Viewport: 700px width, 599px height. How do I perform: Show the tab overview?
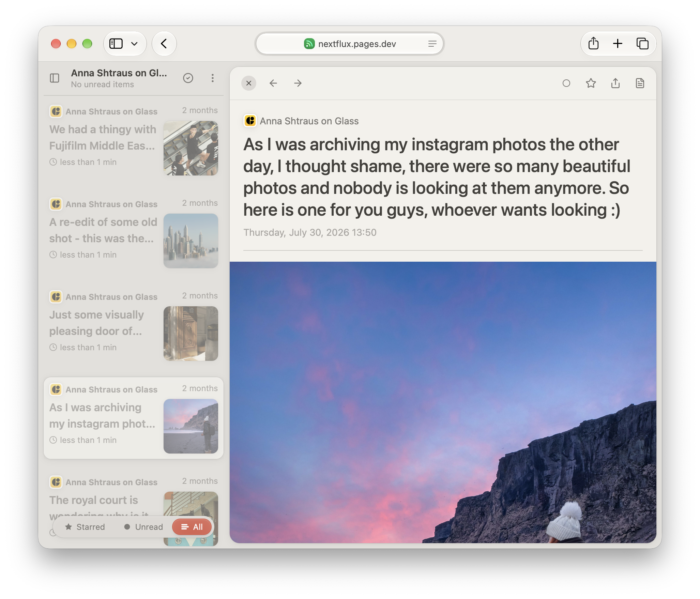point(642,44)
